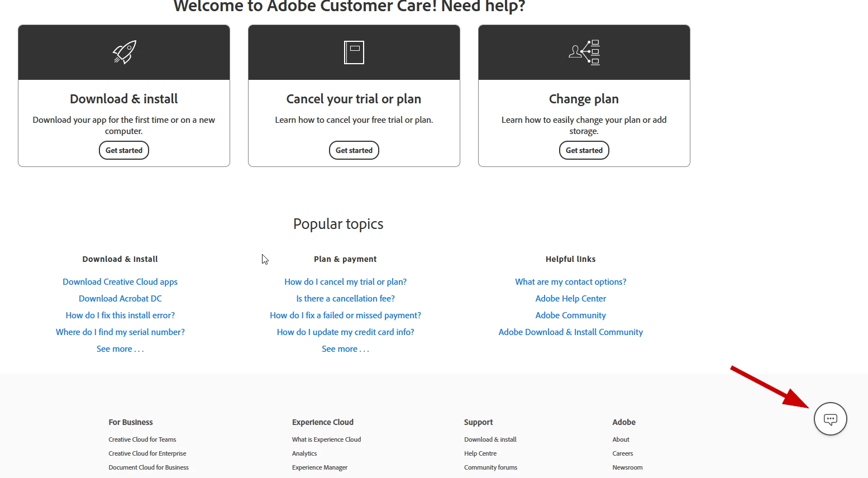Click the Support footer heading
The width and height of the screenshot is (868, 478).
click(x=479, y=422)
